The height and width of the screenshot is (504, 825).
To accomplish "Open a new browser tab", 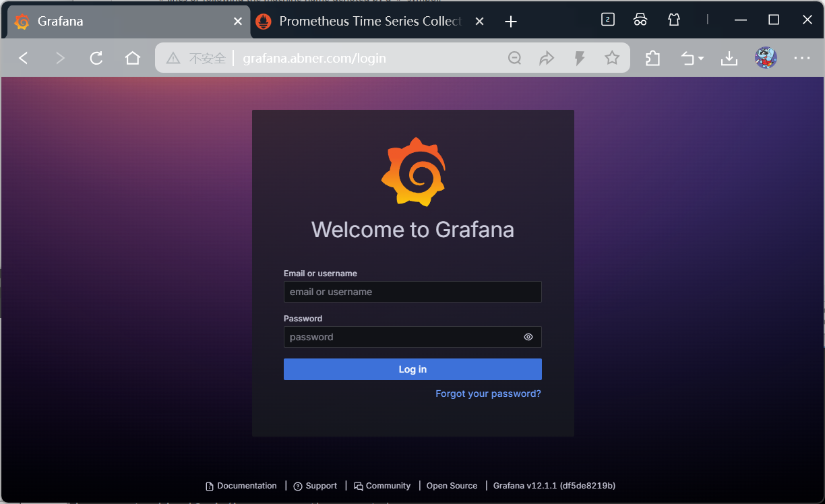I will click(x=511, y=22).
